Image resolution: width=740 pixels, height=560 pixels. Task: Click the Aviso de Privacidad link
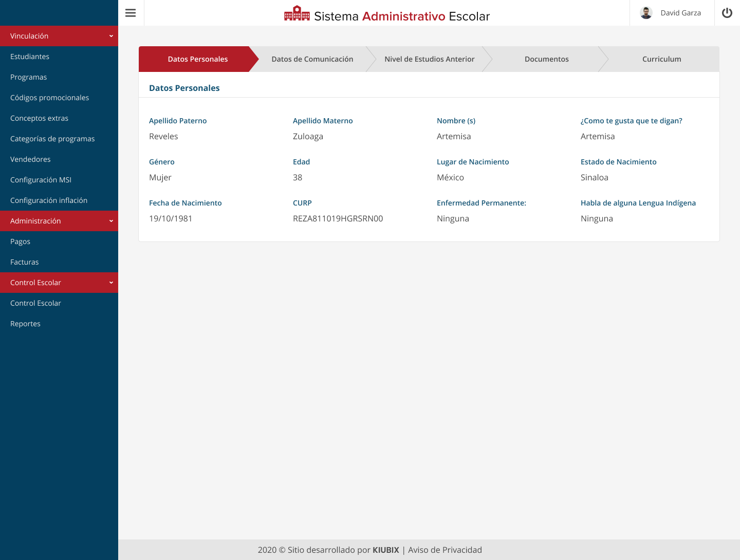445,550
